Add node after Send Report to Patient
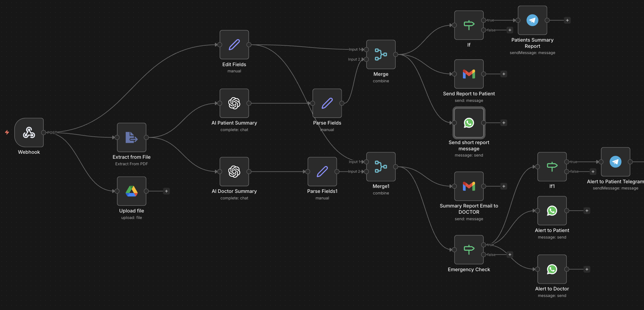This screenshot has height=310, width=644. click(x=504, y=74)
